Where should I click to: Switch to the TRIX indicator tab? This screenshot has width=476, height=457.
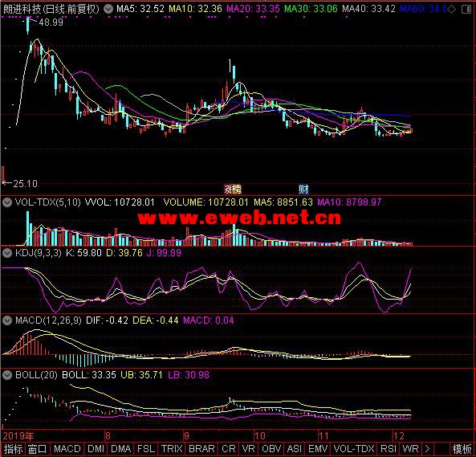tap(172, 449)
